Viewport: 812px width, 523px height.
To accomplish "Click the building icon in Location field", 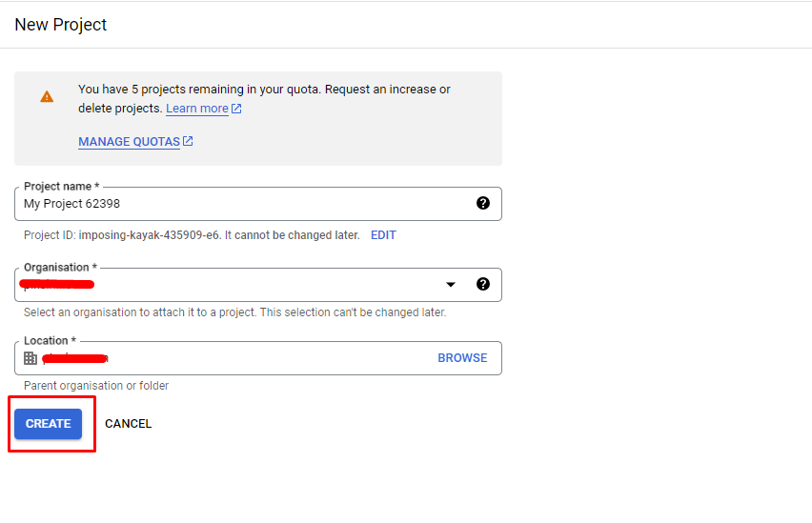I will coord(30,358).
